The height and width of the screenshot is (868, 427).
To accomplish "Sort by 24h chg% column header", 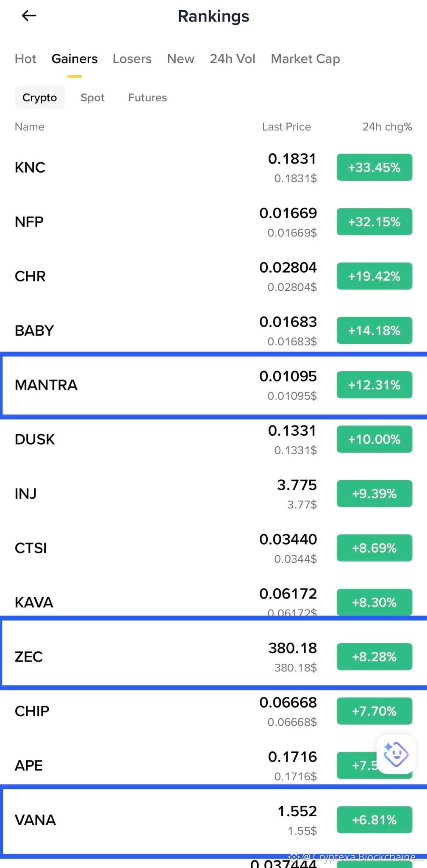I will (x=387, y=127).
